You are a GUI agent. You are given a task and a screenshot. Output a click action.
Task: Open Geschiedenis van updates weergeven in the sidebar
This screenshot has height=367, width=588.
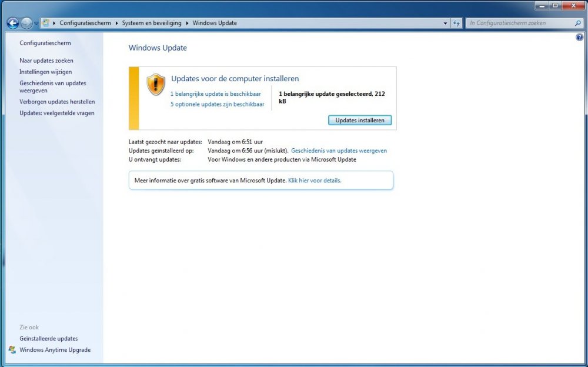(53, 86)
